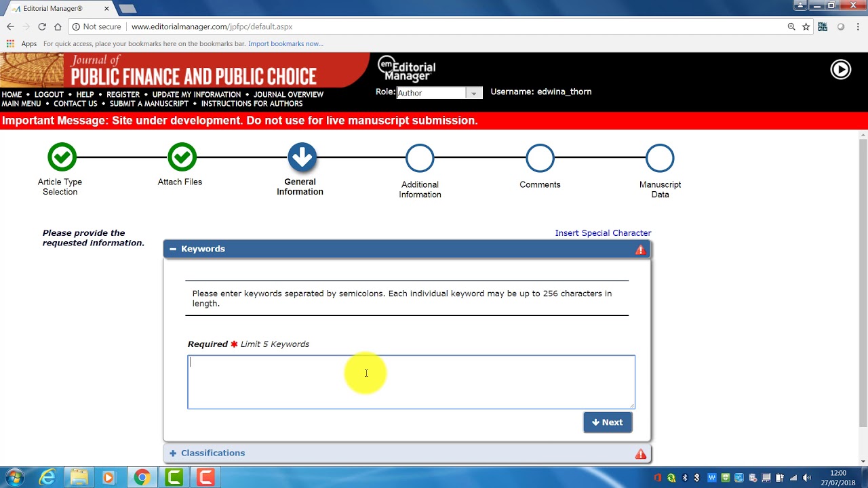This screenshot has height=488, width=868.
Task: Click the Manuscript Data step circle
Action: click(660, 159)
